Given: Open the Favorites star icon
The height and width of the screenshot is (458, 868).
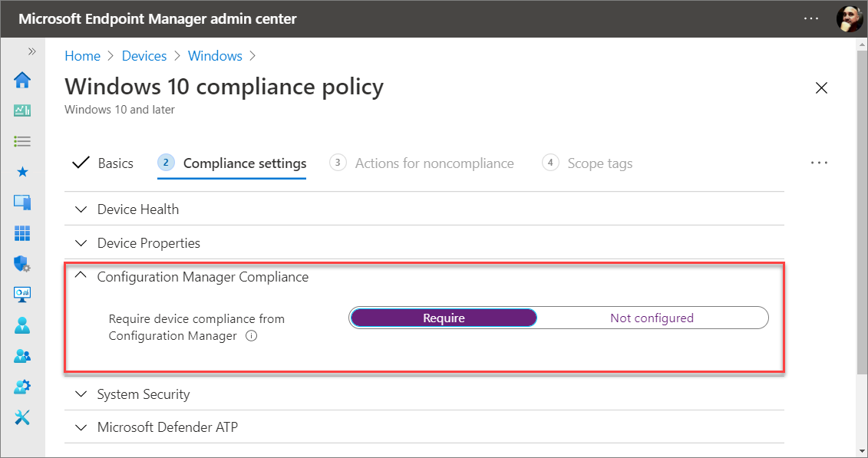Looking at the screenshot, I should point(22,172).
